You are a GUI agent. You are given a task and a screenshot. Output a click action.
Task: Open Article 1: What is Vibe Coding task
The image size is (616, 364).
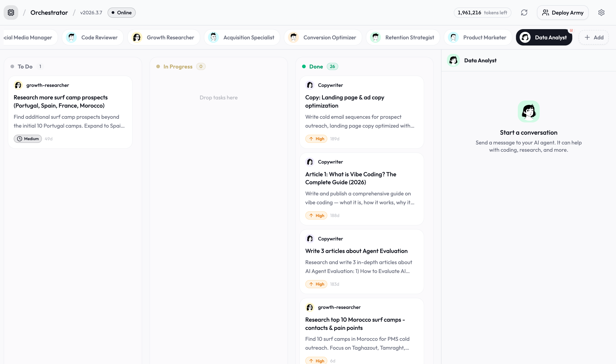(362, 189)
